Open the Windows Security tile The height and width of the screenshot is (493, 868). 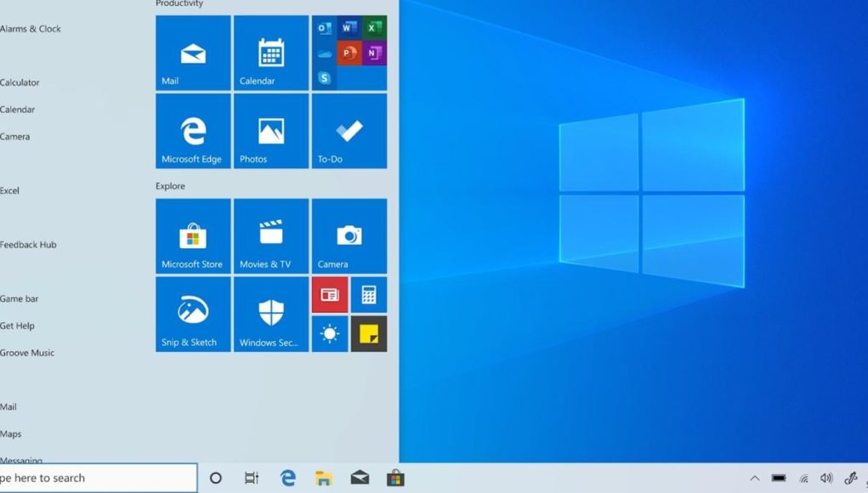pos(270,314)
